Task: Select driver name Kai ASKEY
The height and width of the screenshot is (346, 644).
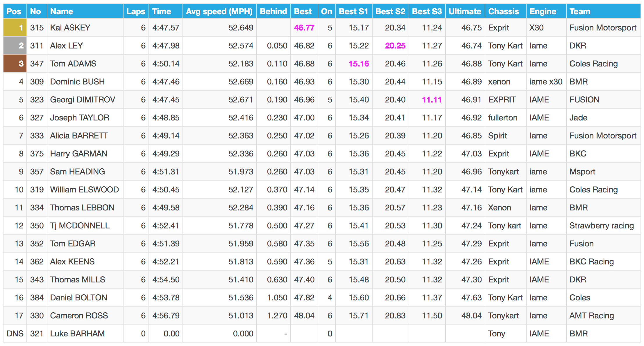Action: (70, 28)
